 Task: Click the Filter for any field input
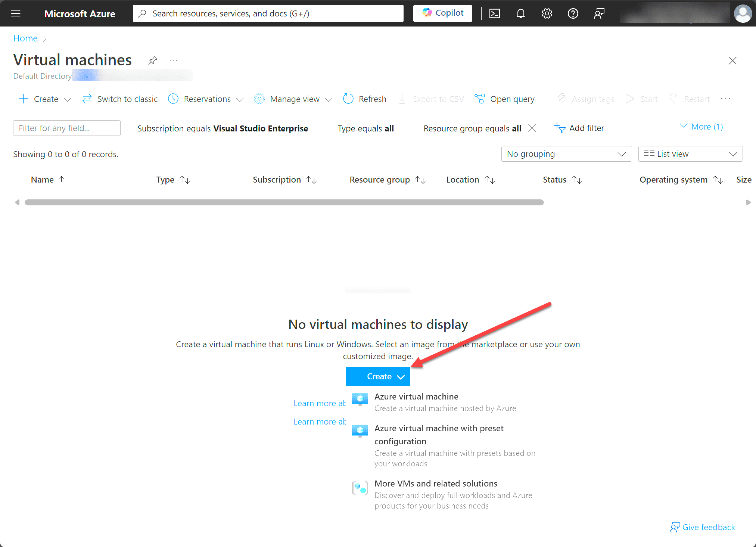(x=66, y=127)
